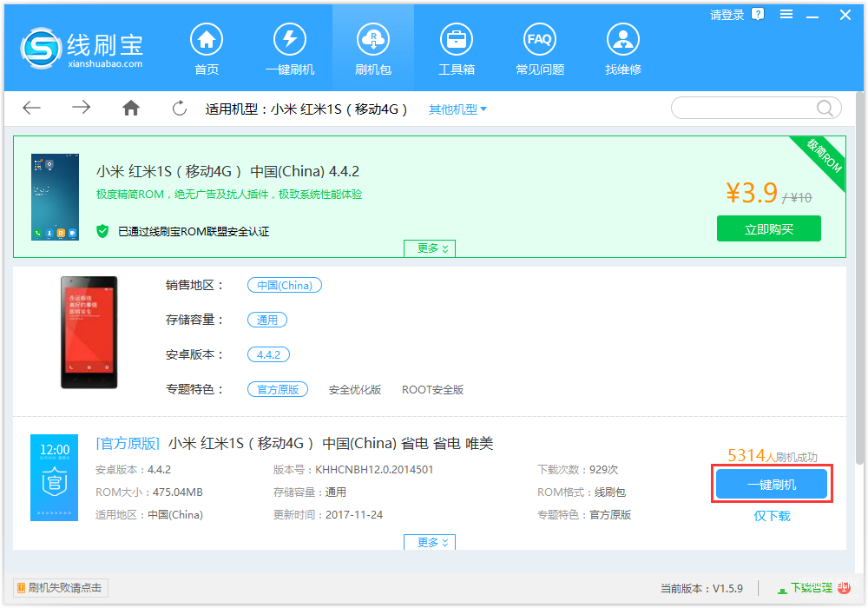Click the 线刷宝 logo
Screen dimensions: 868x608
[x=82, y=49]
